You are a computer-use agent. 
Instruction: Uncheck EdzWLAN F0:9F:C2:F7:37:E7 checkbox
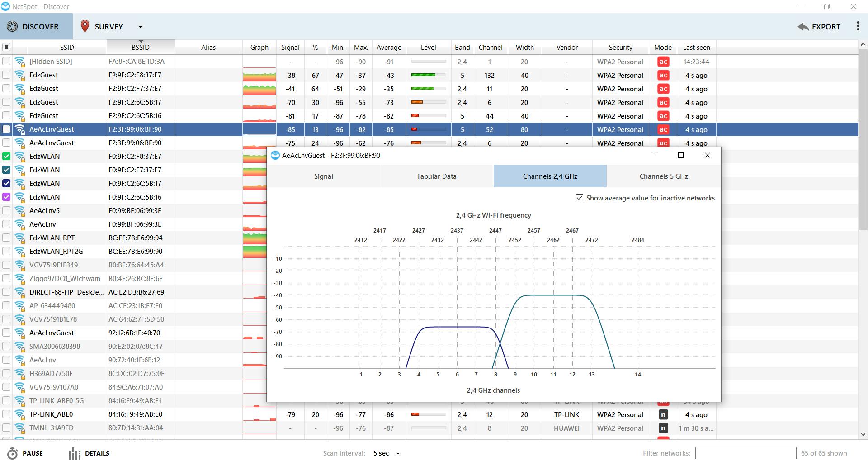(6, 170)
